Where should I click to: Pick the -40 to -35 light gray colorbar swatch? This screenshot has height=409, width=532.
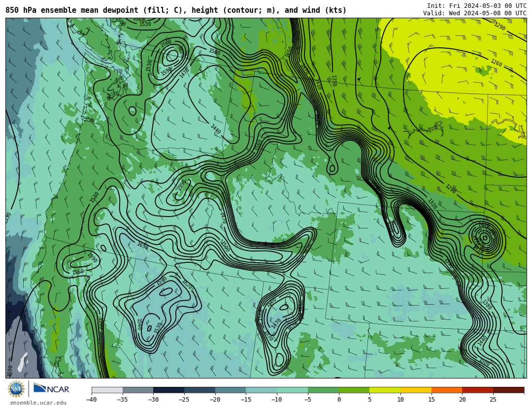click(107, 390)
